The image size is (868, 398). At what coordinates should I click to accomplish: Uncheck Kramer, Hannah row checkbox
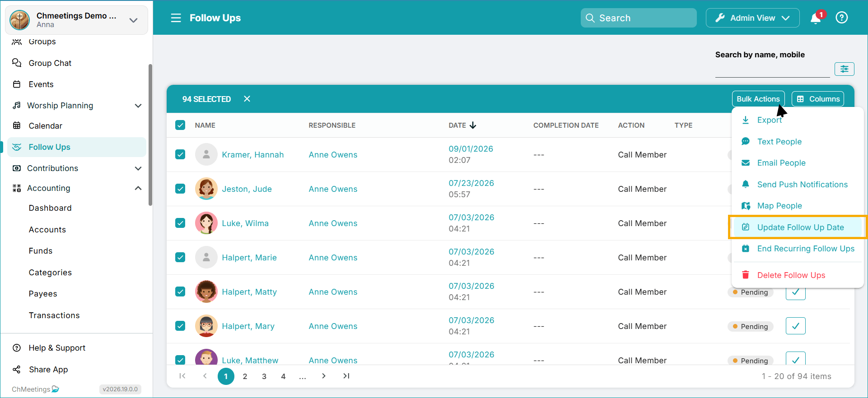pos(180,154)
